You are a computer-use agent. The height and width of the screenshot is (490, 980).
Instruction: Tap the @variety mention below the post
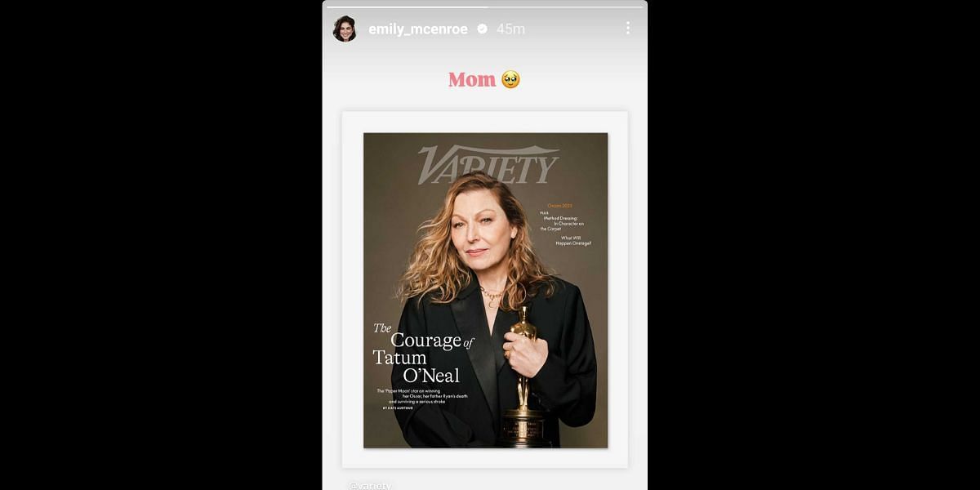(x=370, y=486)
